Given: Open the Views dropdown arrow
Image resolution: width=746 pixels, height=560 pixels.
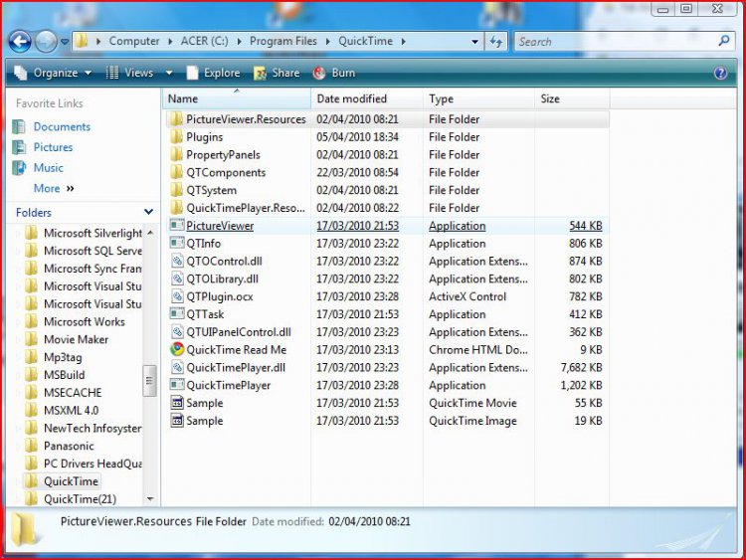Looking at the screenshot, I should coord(169,74).
